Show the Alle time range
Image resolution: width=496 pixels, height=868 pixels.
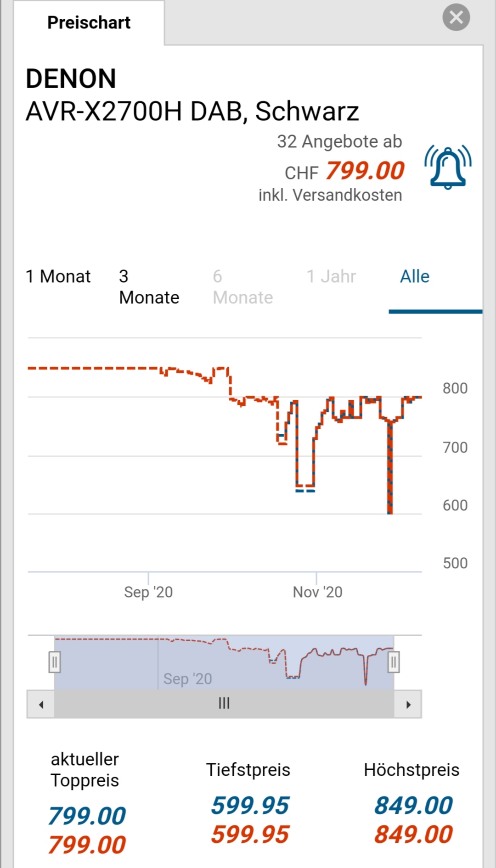click(x=415, y=276)
